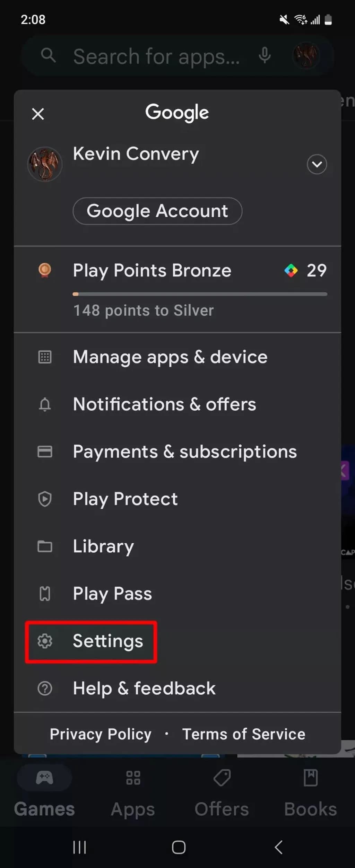Tap the Play Points bronze medal icon
355x868 pixels.
[45, 270]
